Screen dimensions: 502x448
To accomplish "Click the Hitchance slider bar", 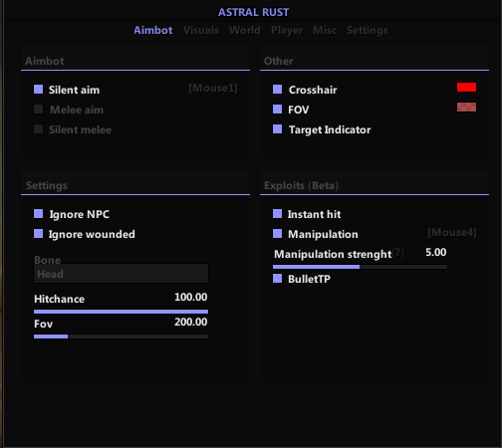I will pyautogui.click(x=122, y=312).
